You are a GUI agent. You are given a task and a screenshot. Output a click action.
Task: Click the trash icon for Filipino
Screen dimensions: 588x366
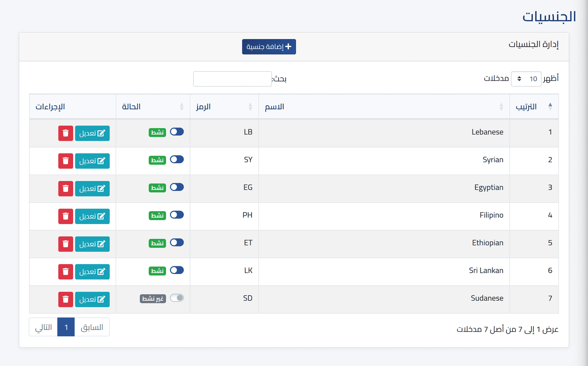[66, 216]
